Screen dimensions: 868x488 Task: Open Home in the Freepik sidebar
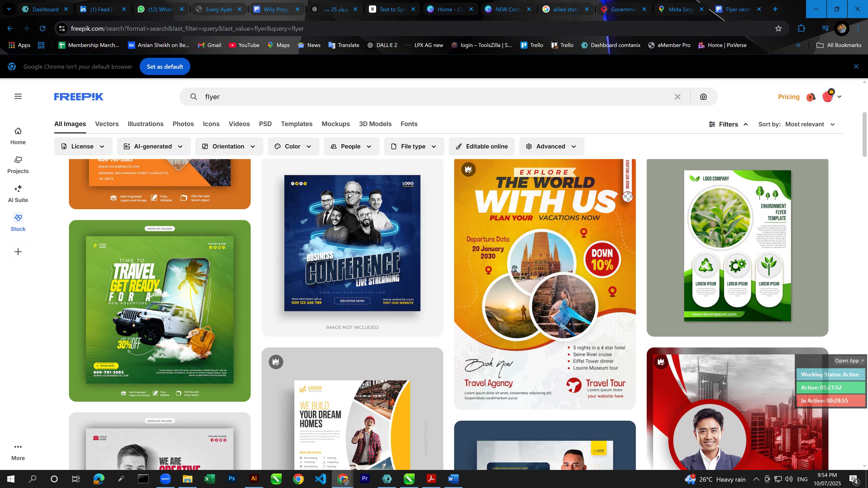pyautogui.click(x=18, y=136)
